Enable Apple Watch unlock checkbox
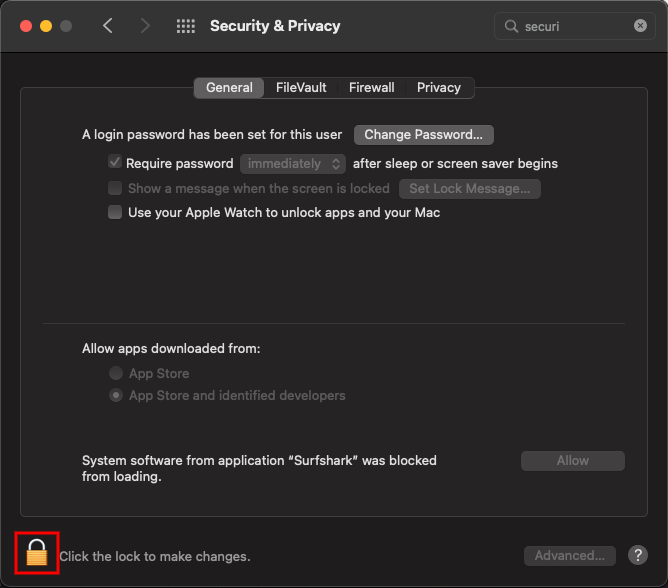The width and height of the screenshot is (668, 588). pos(115,212)
